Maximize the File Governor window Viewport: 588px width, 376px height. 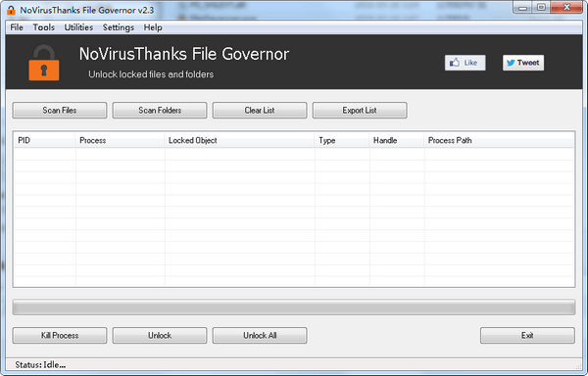coord(541,8)
